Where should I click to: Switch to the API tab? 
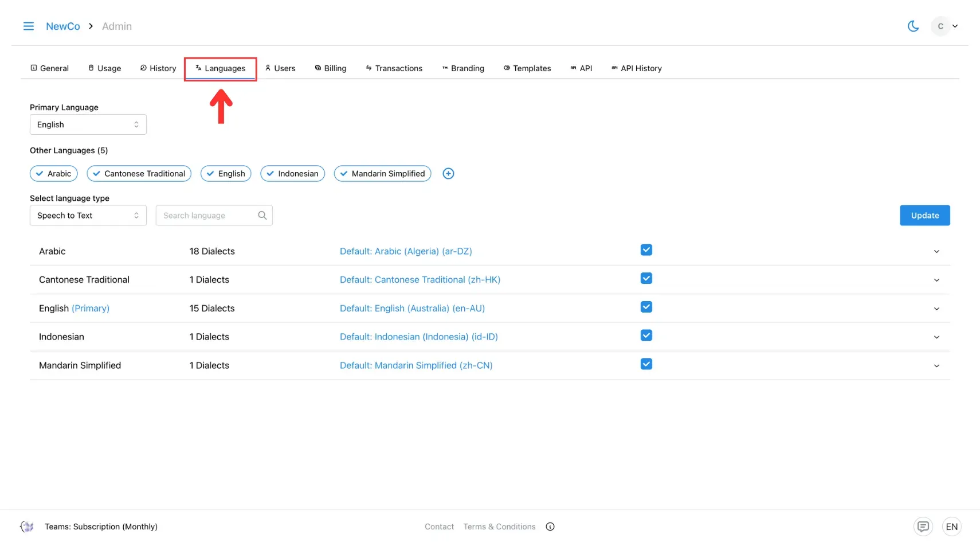point(581,68)
